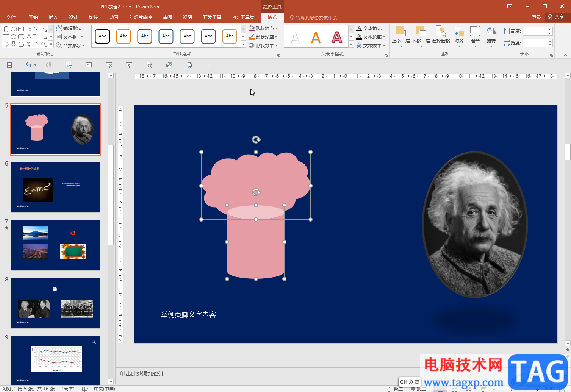571x392 pixels.
Task: Click 登录 (Sign in) link
Action: pyautogui.click(x=537, y=17)
